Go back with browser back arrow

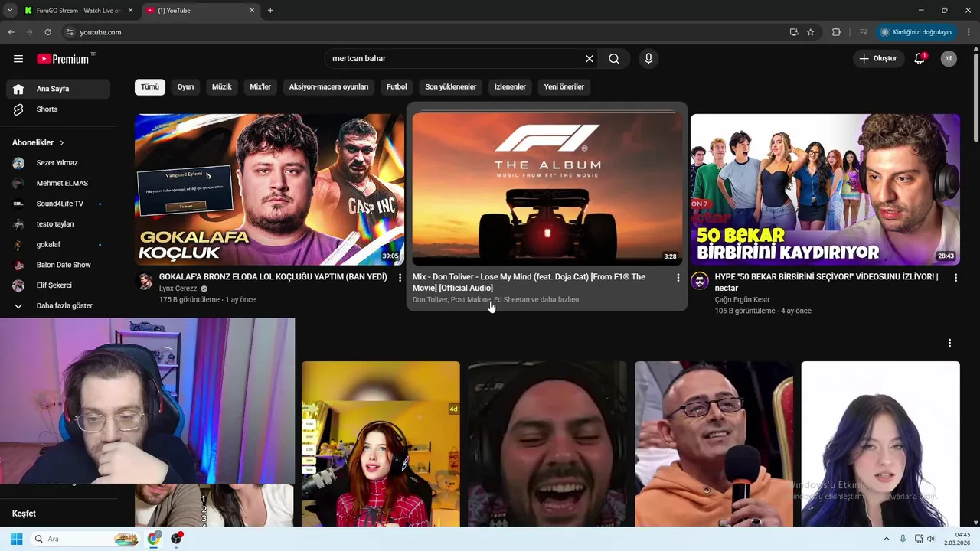pos(11,32)
